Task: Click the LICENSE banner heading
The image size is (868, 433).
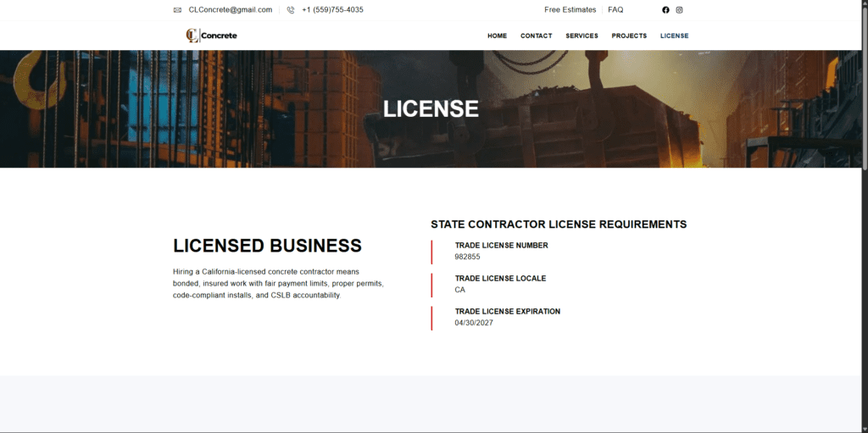Action: [x=431, y=109]
